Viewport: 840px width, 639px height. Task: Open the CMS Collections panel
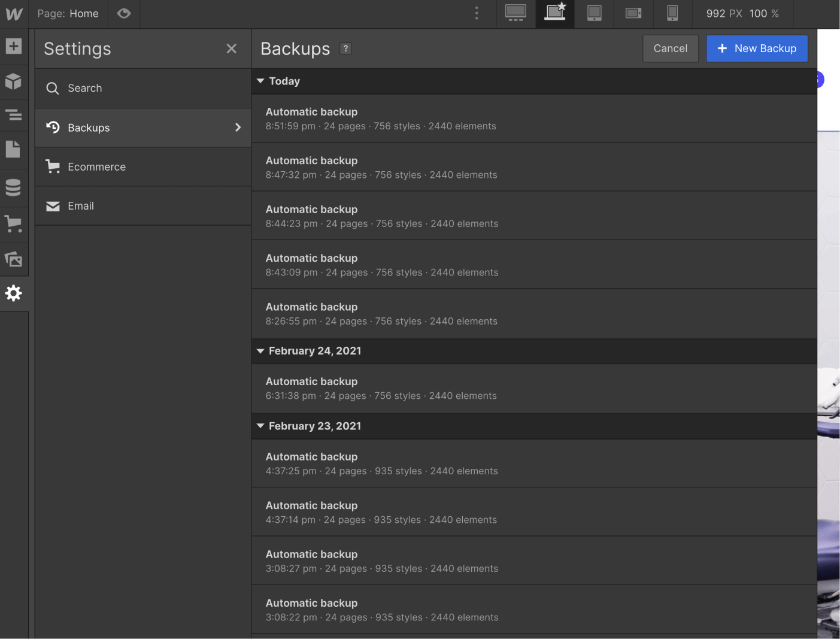[13, 187]
